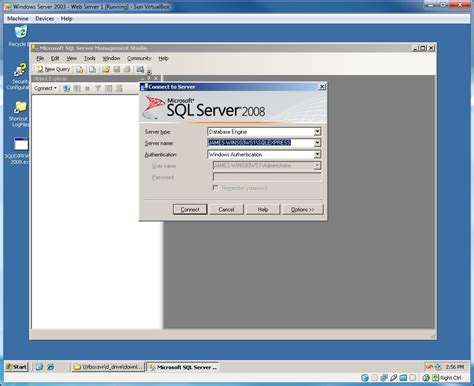The width and height of the screenshot is (474, 386).
Task: Click the Object Explorer summary icon
Action: click(119, 88)
